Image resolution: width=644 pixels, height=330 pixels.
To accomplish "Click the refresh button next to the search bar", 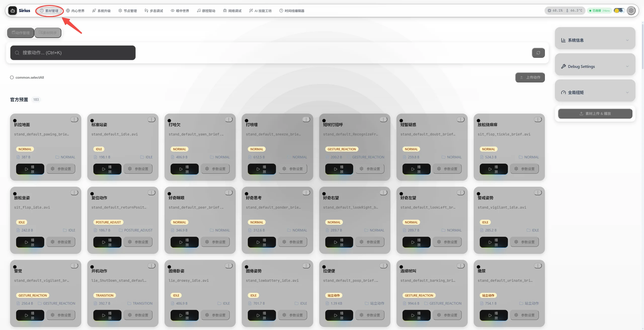I will (x=538, y=53).
